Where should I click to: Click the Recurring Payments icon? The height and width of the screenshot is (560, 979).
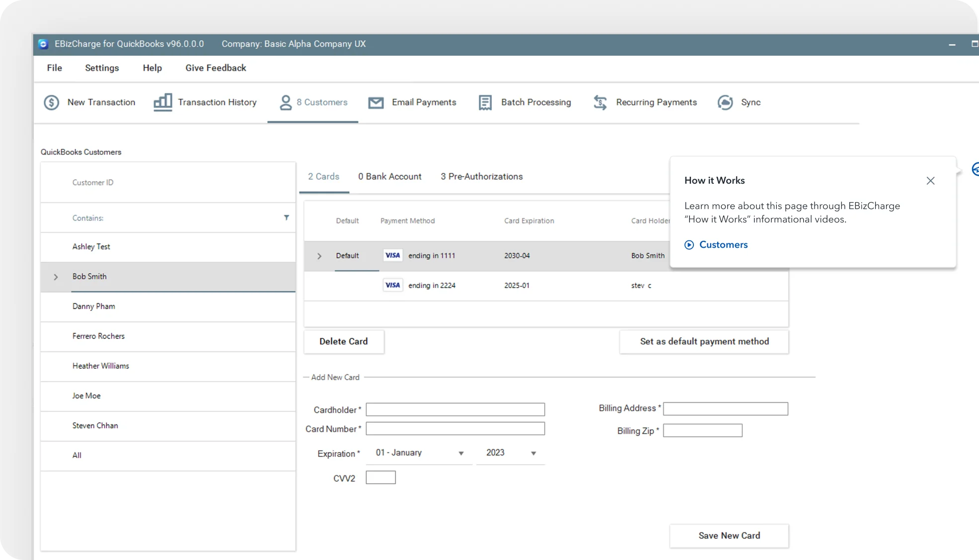coord(601,103)
